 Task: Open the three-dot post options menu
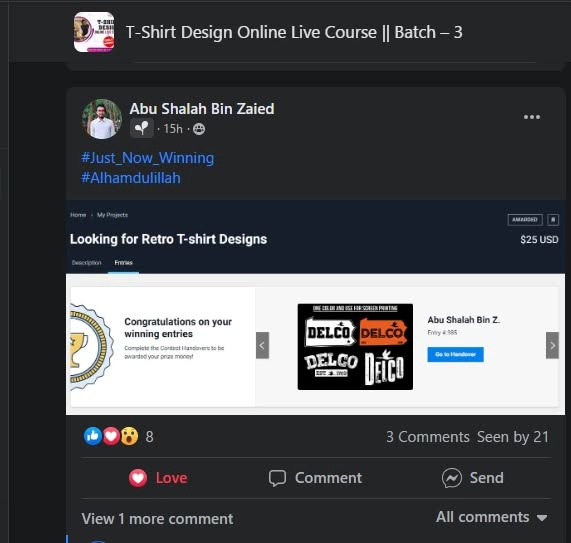[532, 117]
